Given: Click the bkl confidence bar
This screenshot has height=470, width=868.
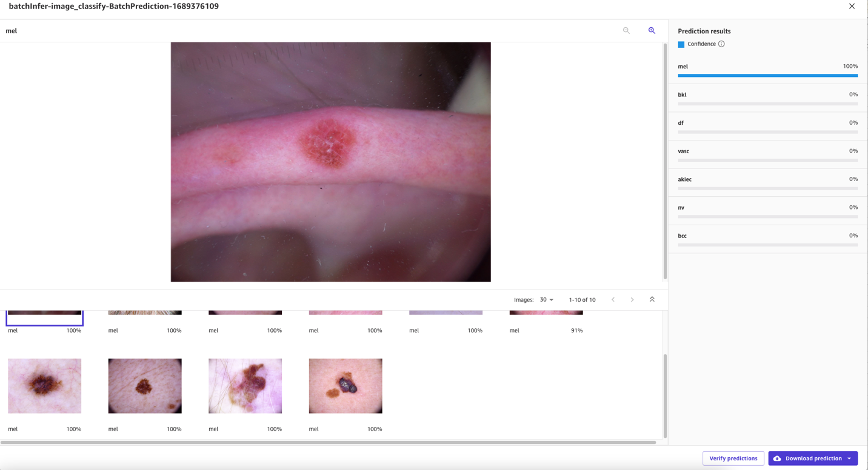Looking at the screenshot, I should (768, 104).
